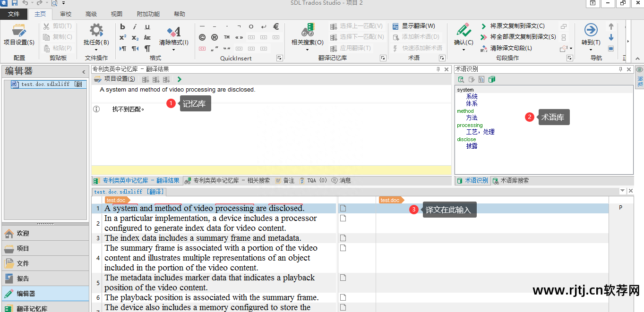Collapse the 编辑器 navigation pane
Screen dimensions: 644x312
[x=84, y=72]
